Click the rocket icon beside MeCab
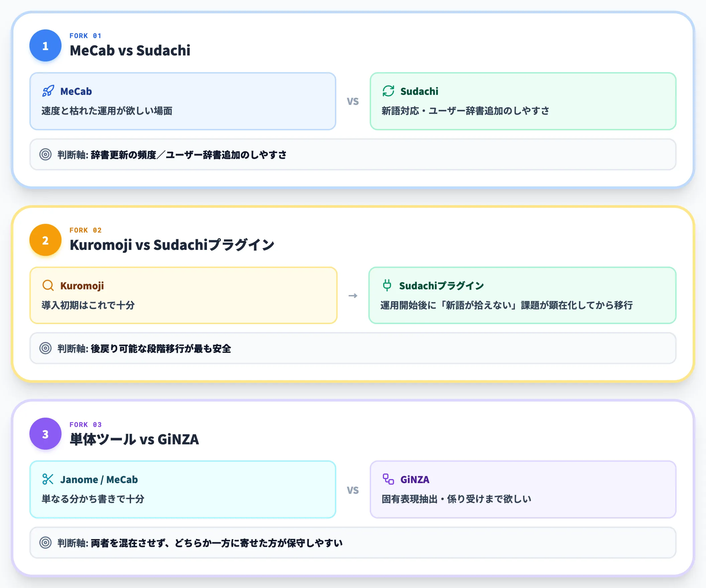The image size is (706, 588). coord(48,91)
